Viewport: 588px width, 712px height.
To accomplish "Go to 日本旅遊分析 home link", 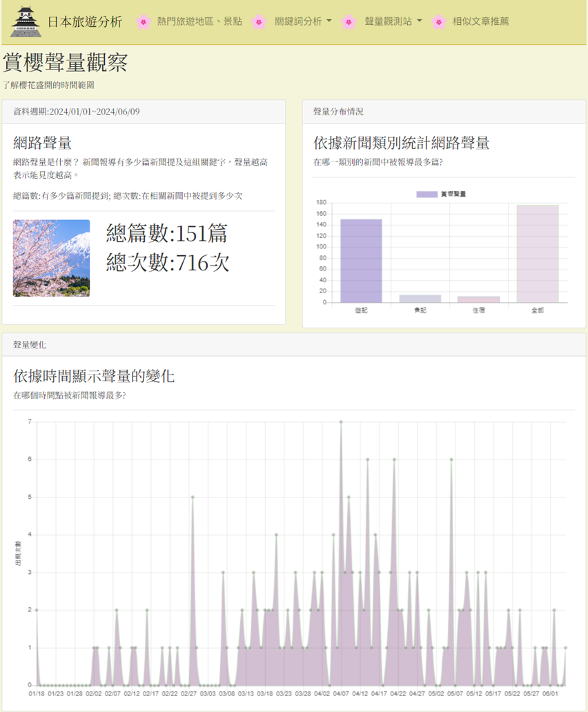I will (84, 21).
